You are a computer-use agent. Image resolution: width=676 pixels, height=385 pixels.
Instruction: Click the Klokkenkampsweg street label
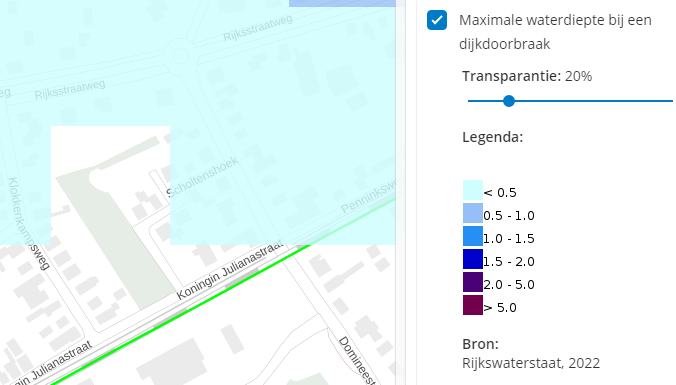click(x=29, y=223)
